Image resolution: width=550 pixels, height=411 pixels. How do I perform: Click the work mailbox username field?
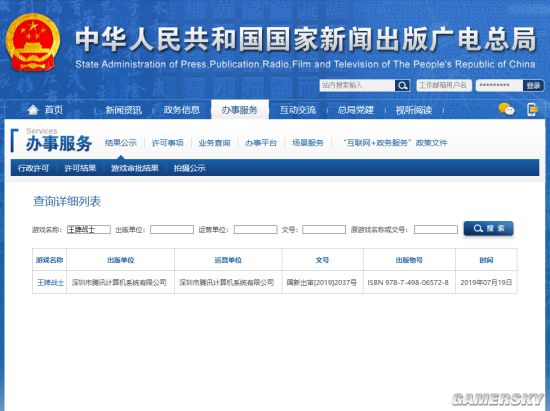click(x=444, y=85)
